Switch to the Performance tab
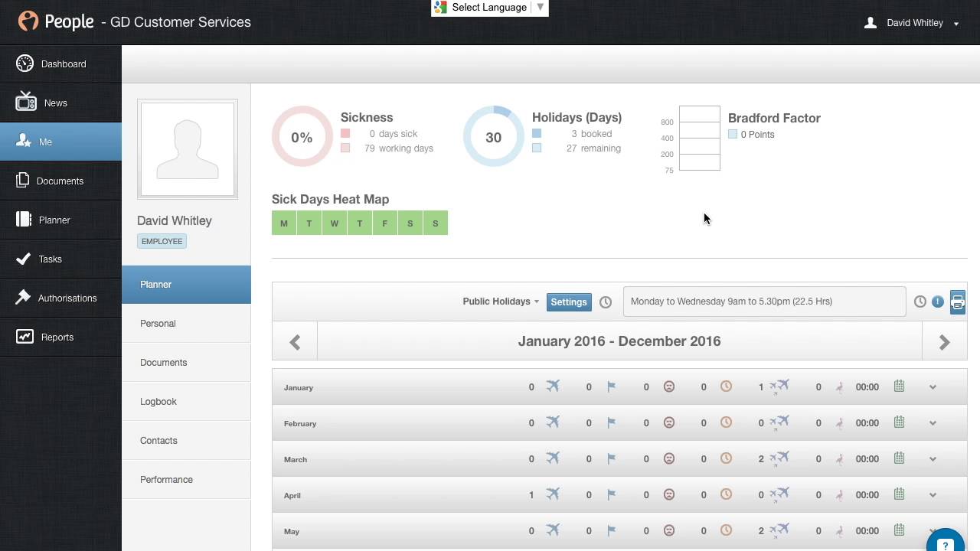Screen dimensions: 980x551 [x=186, y=479]
